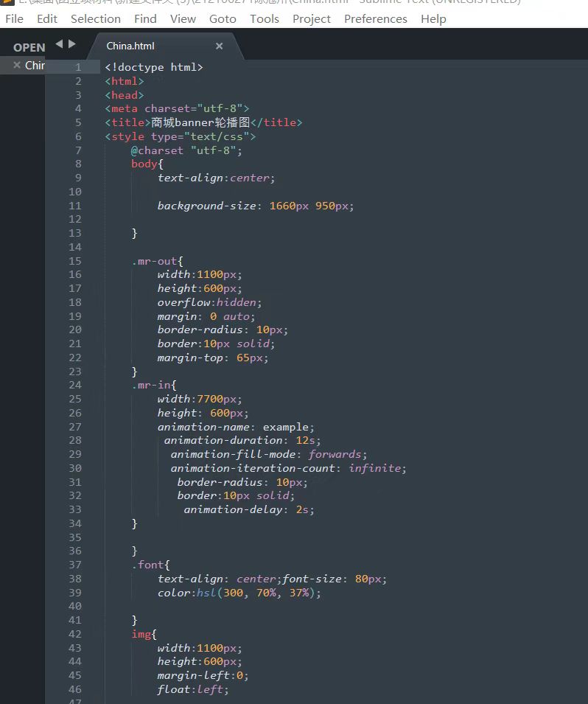588x704 pixels.
Task: Click the .mr-in selector line
Action: pyautogui.click(x=154, y=385)
